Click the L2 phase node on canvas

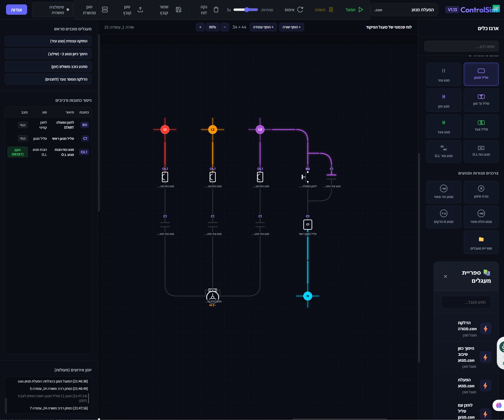[213, 129]
